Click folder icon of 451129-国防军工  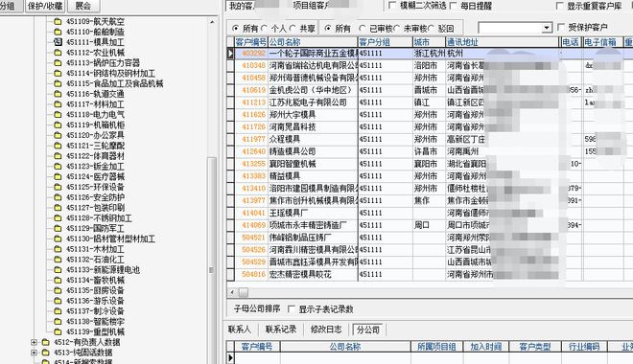[x=58, y=229]
